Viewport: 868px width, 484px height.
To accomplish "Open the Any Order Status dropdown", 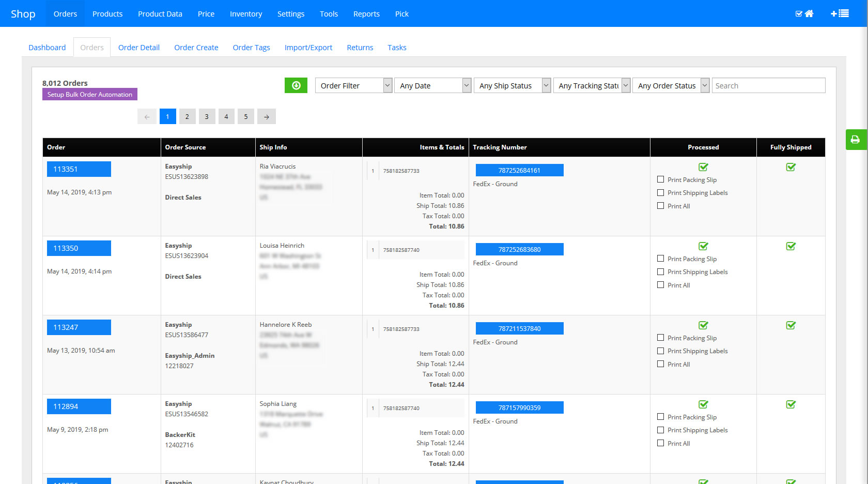I will (671, 85).
